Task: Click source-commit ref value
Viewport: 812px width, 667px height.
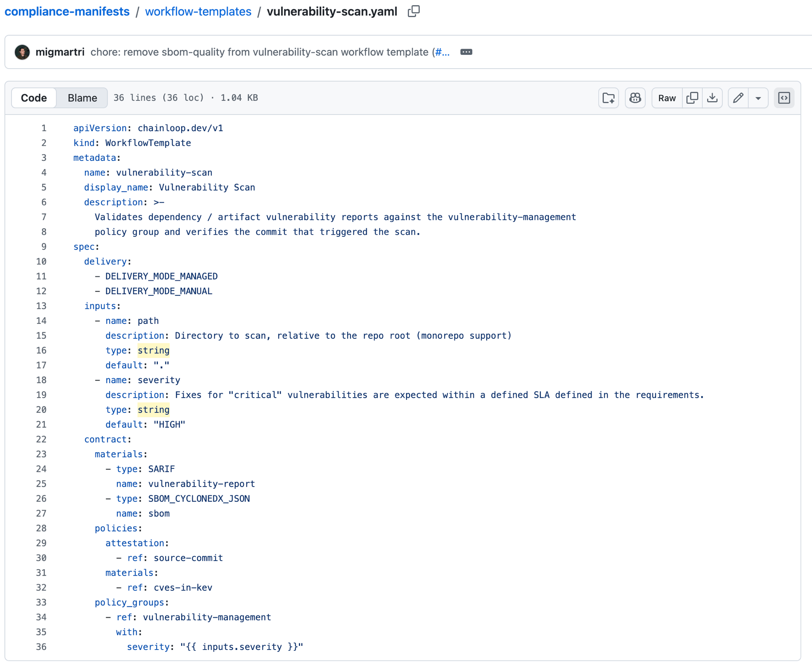Action: tap(188, 558)
